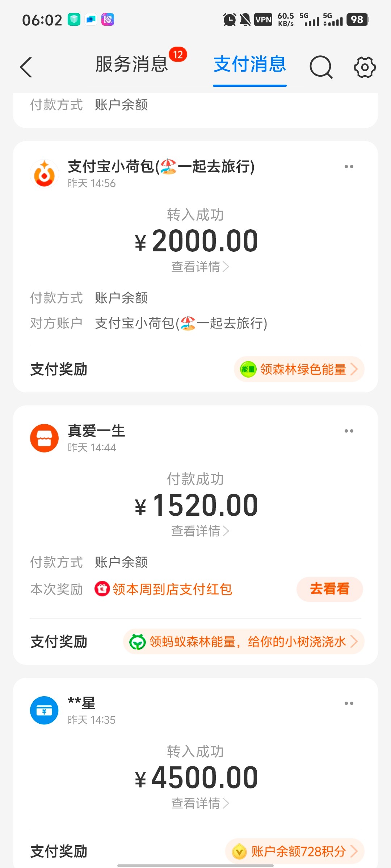Expand 查看详情 under ¥4500.00 transfer
The height and width of the screenshot is (868, 391).
pos(200,804)
